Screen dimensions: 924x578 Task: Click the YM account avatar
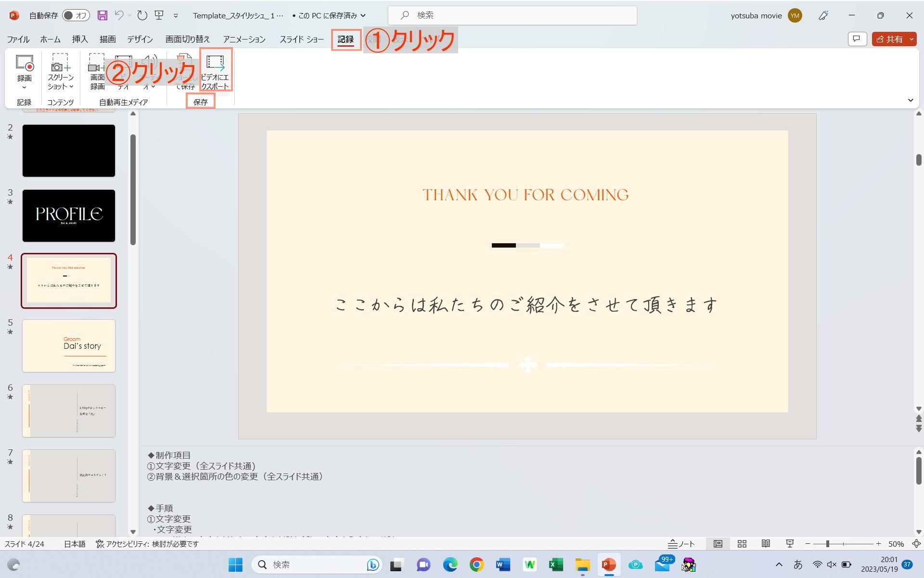(795, 15)
